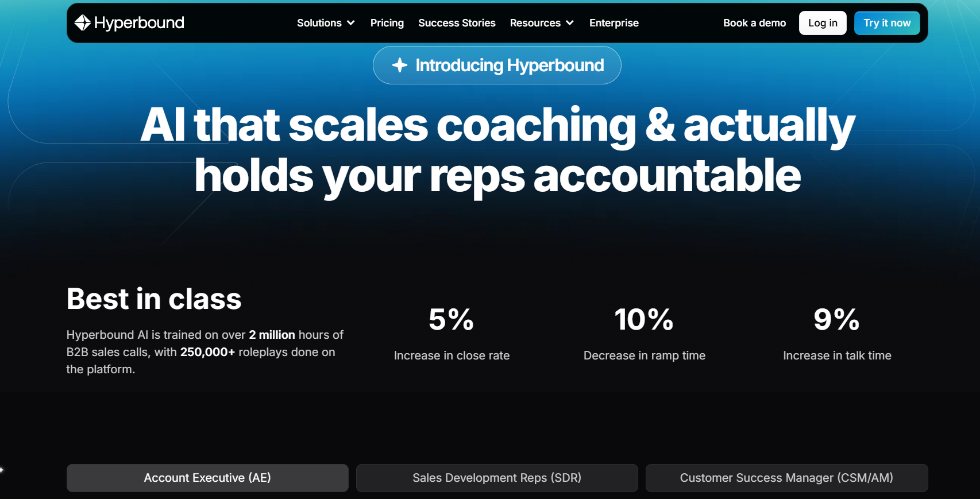Switch to Sales Development Reps (SDR) tab
This screenshot has width=980, height=499.
coord(497,478)
